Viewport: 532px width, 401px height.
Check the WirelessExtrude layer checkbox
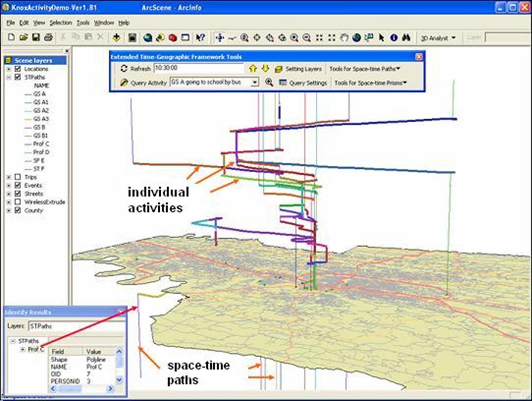click(17, 202)
